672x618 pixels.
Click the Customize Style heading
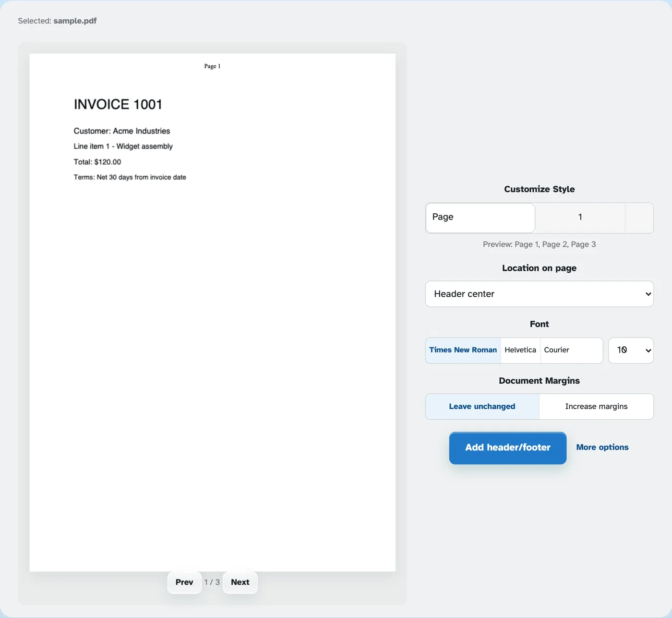(x=539, y=189)
